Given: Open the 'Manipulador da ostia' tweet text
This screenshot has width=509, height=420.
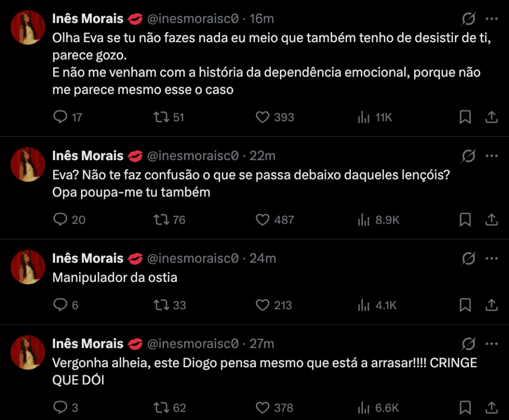Looking at the screenshot, I should (x=115, y=277).
